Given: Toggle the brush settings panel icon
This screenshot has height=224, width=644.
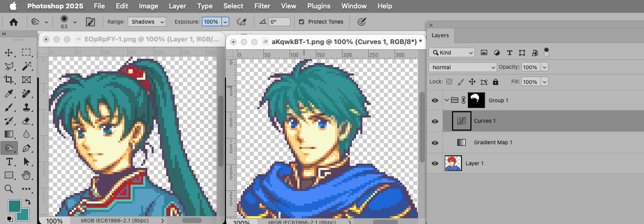Looking at the screenshot, I should click(90, 22).
